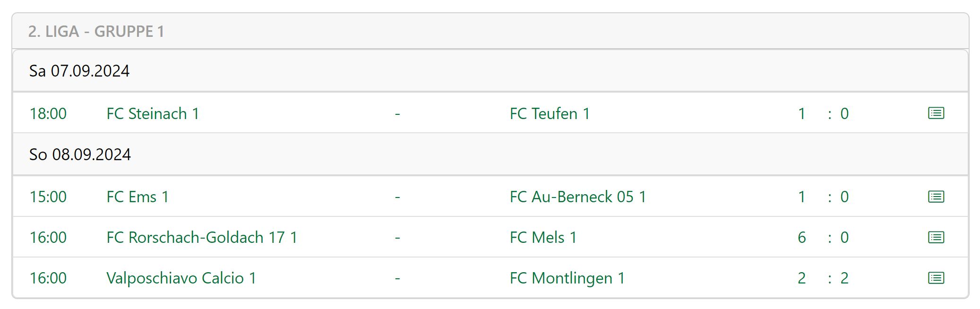
Task: Open FC Rorschach-Goldach 17 1 link
Action: [x=202, y=237]
